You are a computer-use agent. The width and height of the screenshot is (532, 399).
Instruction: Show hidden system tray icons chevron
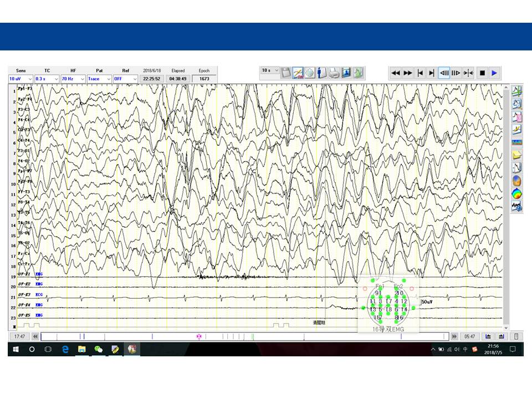click(433, 349)
